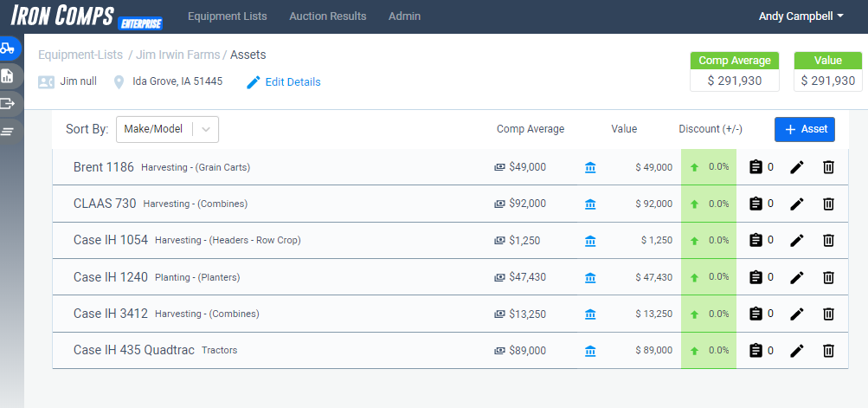Image resolution: width=868 pixels, height=408 pixels.
Task: Click the + Asset button
Action: click(x=804, y=129)
